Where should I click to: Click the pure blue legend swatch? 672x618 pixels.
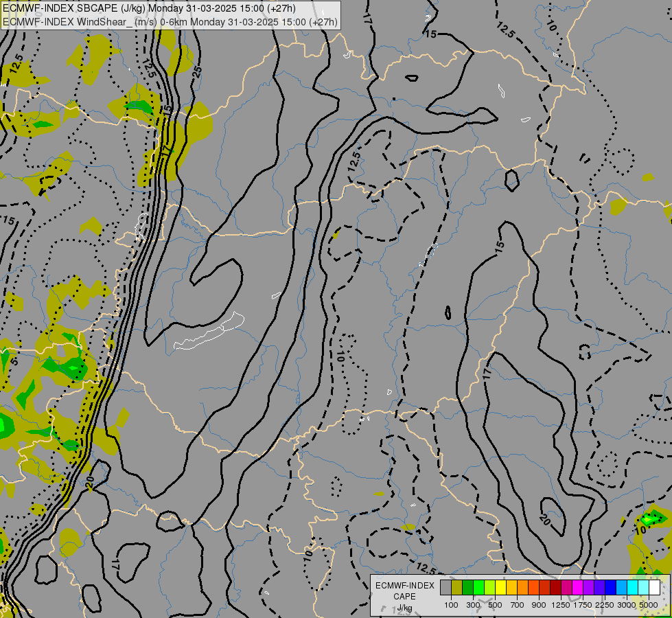click(x=611, y=588)
